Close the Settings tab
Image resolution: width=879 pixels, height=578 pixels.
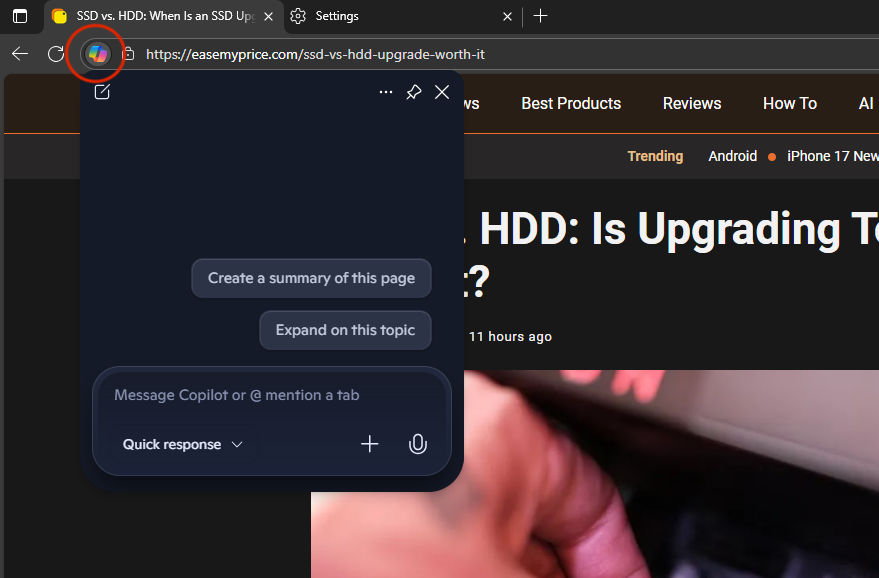[507, 16]
